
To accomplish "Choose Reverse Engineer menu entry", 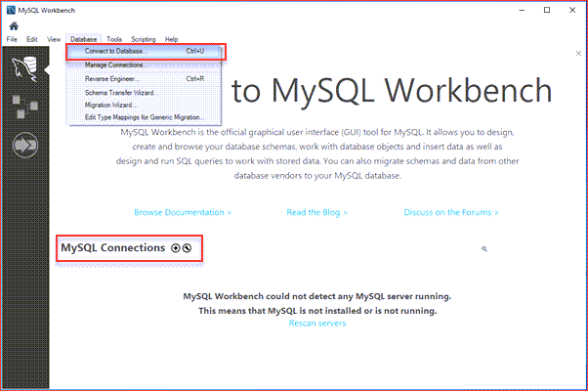I will 112,78.
